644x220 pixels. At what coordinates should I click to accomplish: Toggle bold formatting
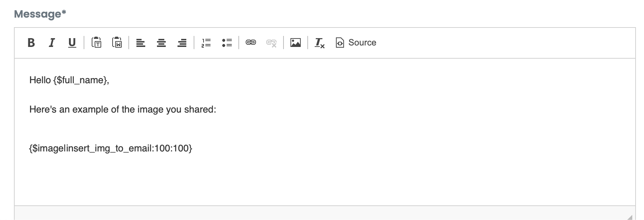point(31,43)
